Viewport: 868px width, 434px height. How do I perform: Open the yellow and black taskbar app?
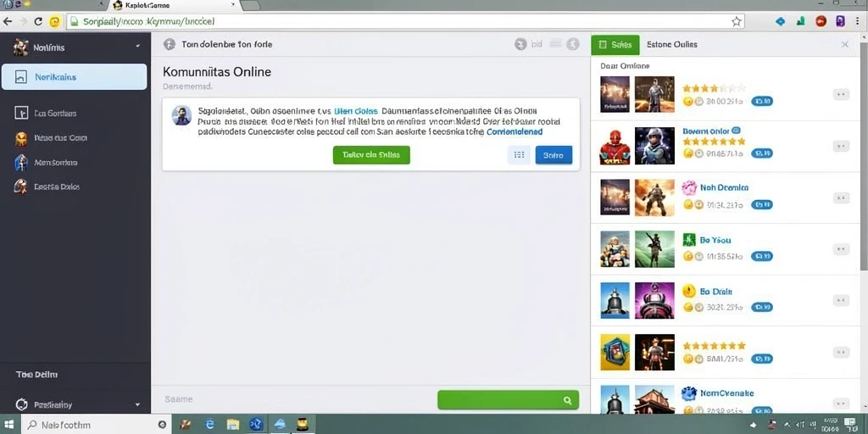[303, 425]
